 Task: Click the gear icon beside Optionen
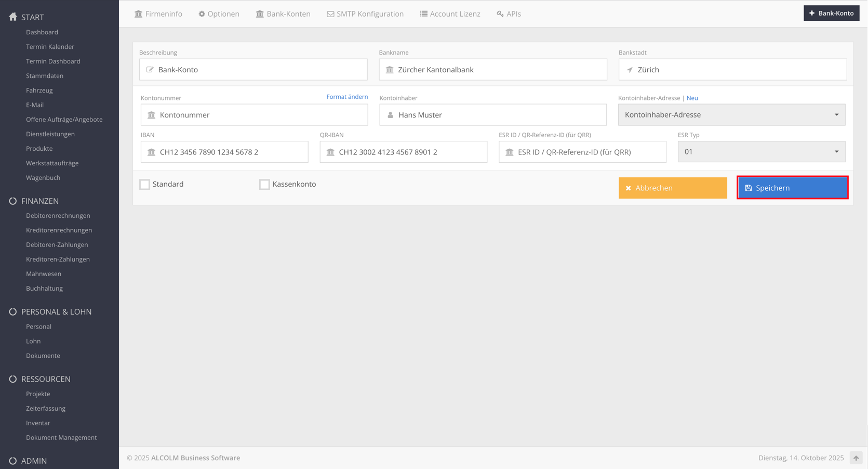pyautogui.click(x=202, y=14)
